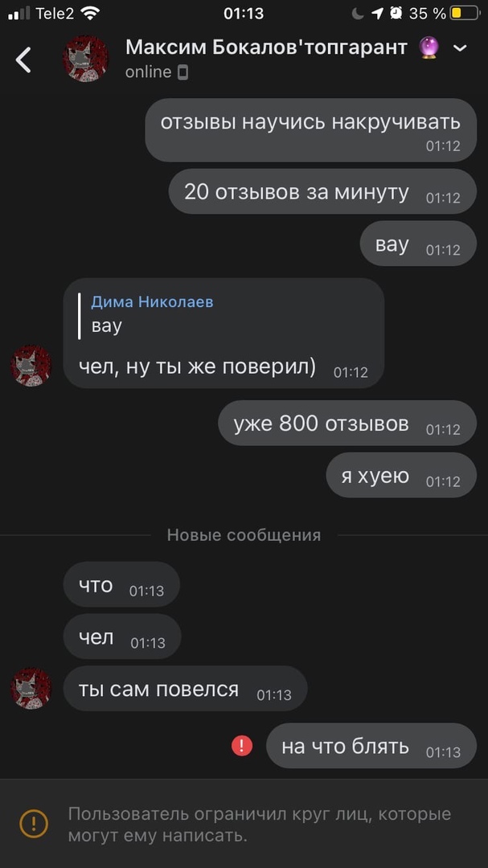Screen dimensions: 488x868
Task: Tap sender avatar beside 'чел, ну ты же поверил)'
Action: pos(31,366)
